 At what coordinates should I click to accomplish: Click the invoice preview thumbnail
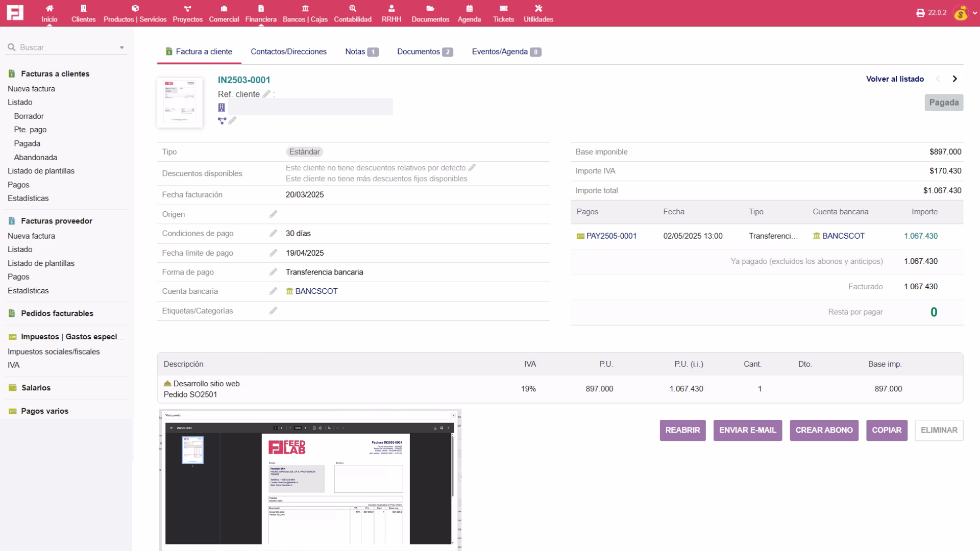coord(180,102)
